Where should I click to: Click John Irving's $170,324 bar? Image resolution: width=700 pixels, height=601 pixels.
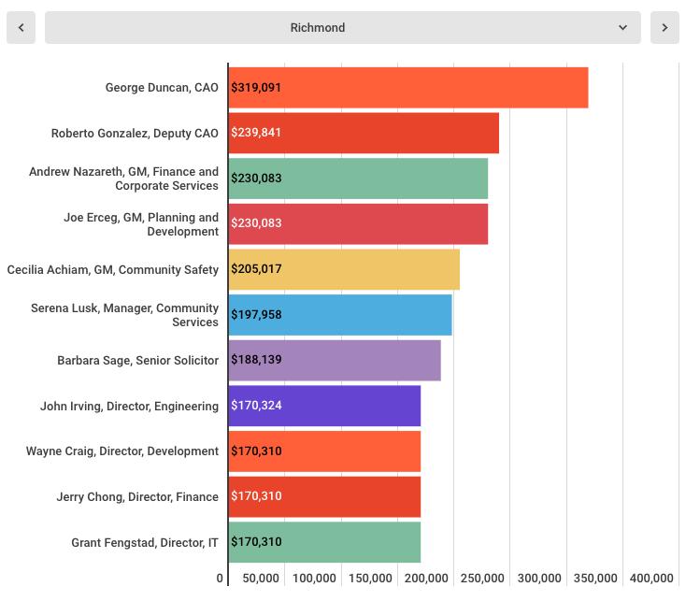click(324, 406)
